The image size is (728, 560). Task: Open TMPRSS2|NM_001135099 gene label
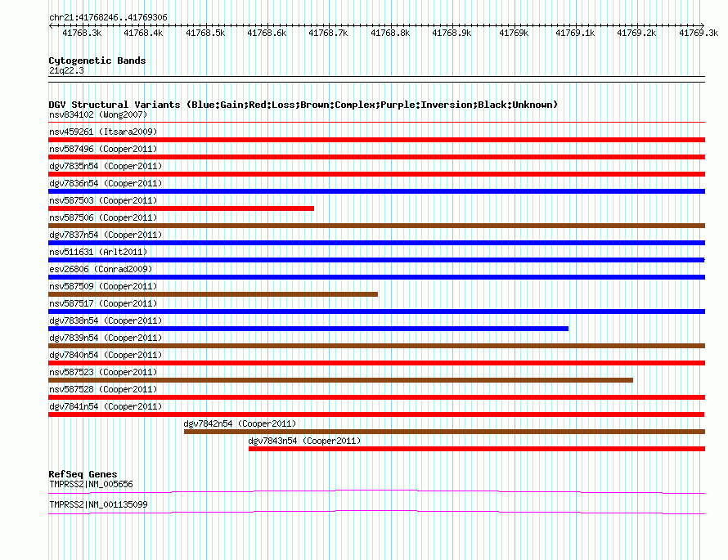[98, 504]
